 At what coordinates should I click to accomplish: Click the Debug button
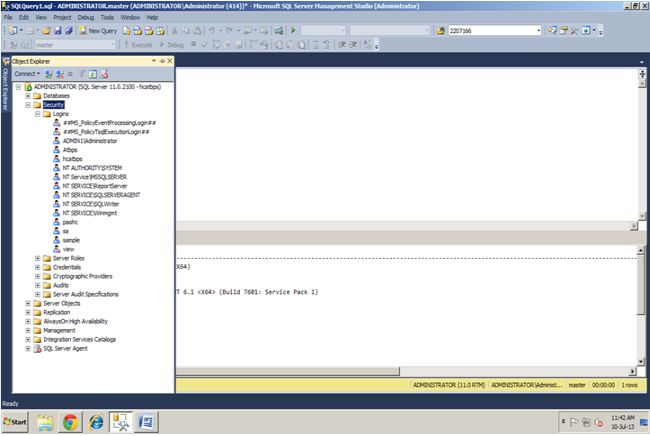(x=172, y=45)
